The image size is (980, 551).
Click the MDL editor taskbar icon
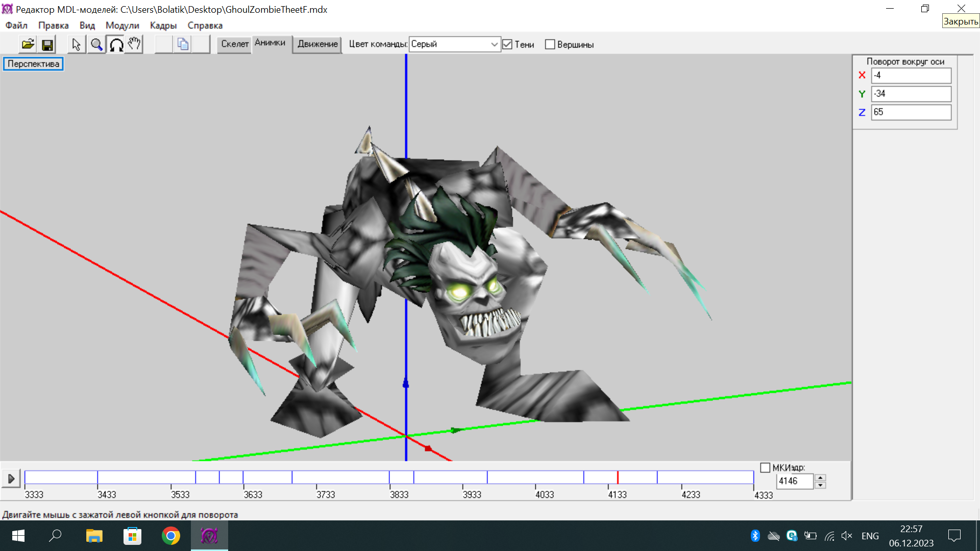pyautogui.click(x=209, y=536)
